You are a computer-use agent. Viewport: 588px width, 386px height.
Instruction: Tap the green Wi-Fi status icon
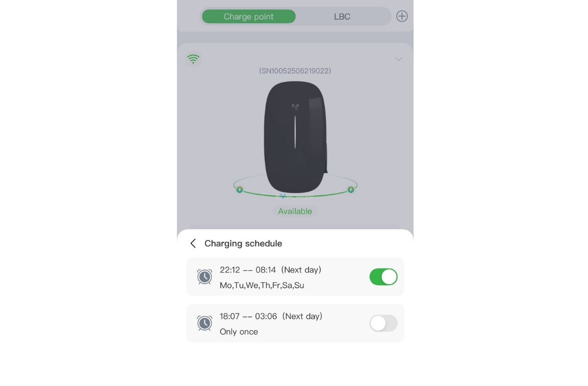[x=194, y=59]
